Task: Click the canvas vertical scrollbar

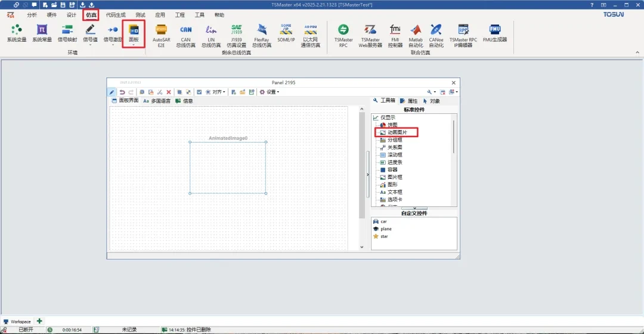Action: [x=361, y=167]
